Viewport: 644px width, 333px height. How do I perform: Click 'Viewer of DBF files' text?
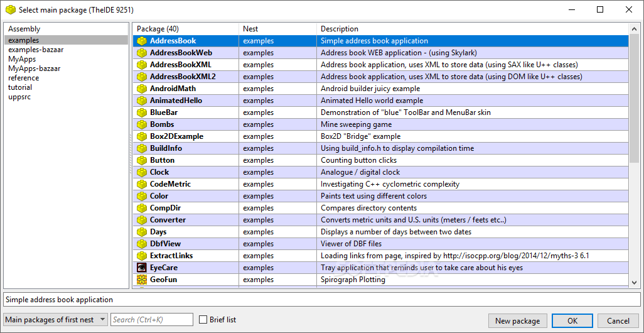click(x=351, y=244)
